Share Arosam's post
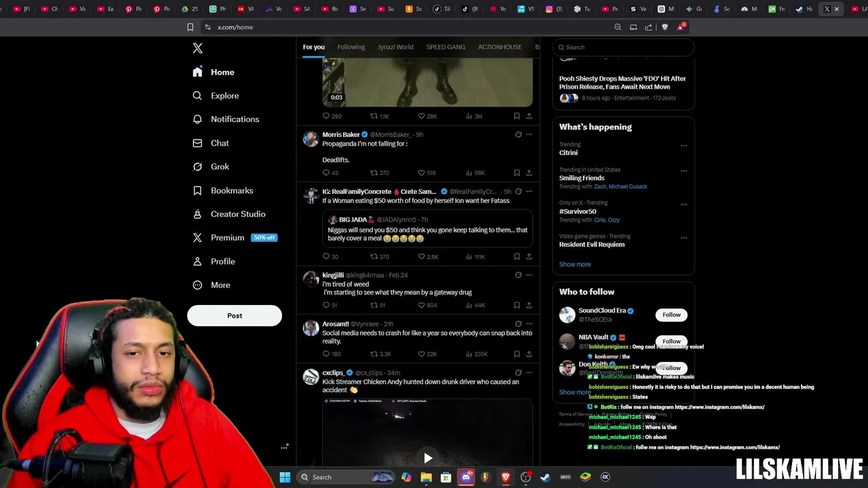 click(x=529, y=354)
